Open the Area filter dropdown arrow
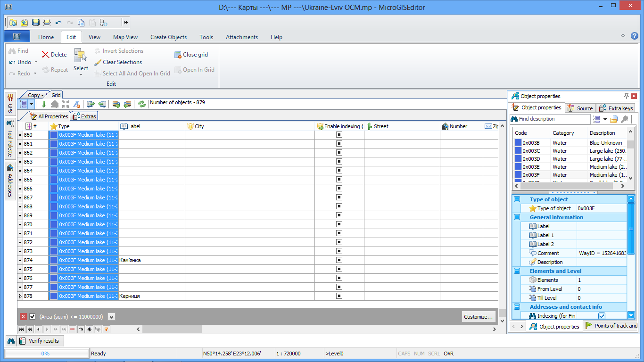 [111, 317]
